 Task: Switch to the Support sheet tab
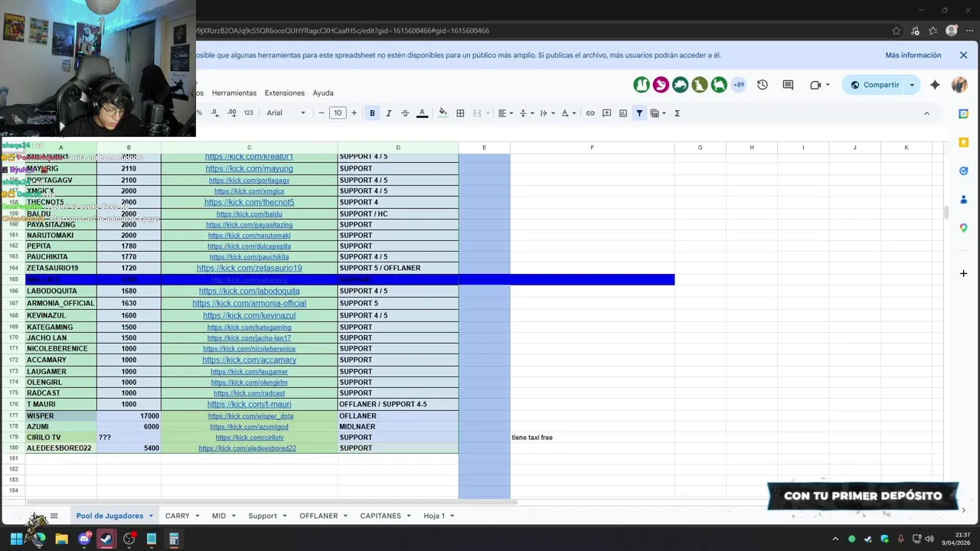click(263, 516)
